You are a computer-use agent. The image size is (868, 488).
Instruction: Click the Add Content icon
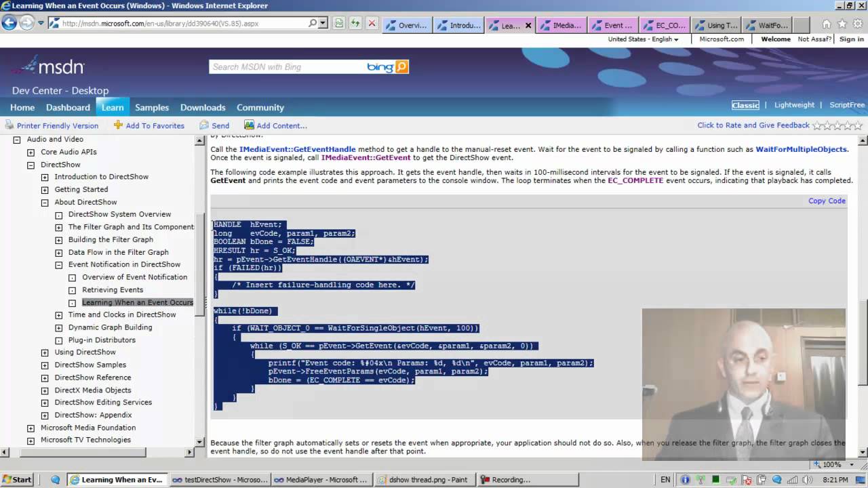click(249, 125)
